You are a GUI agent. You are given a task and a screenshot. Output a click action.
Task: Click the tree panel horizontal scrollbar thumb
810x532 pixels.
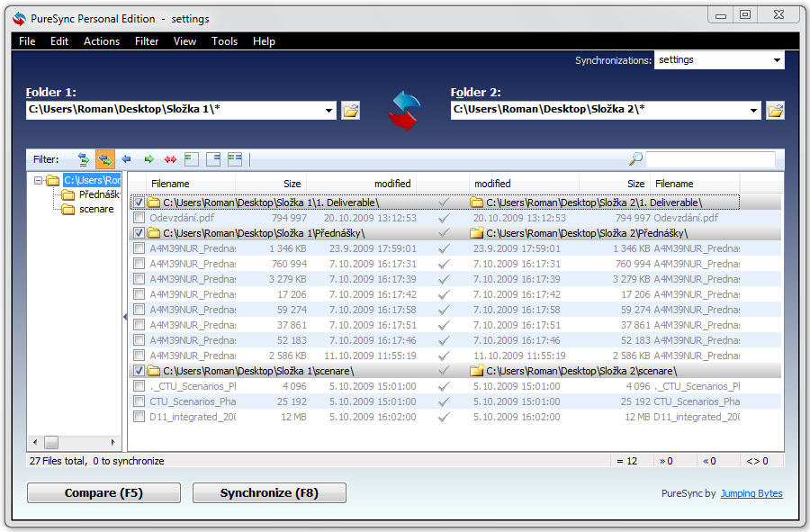coord(51,442)
